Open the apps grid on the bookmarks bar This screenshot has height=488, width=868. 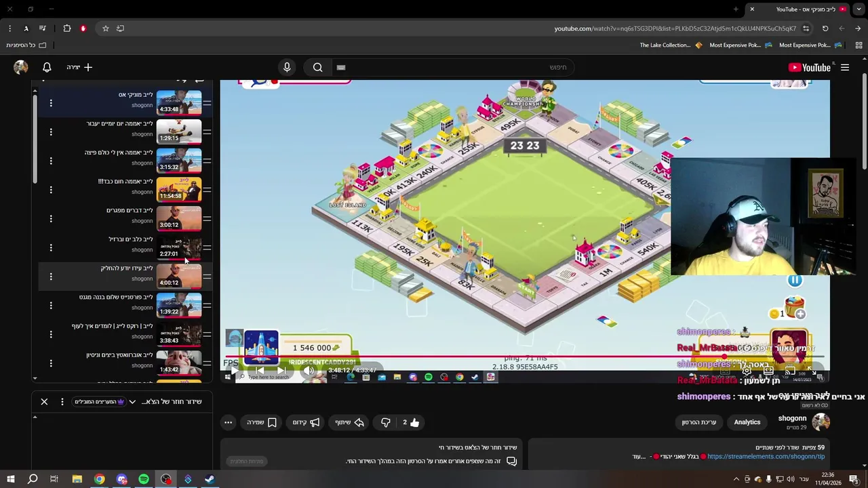(859, 45)
